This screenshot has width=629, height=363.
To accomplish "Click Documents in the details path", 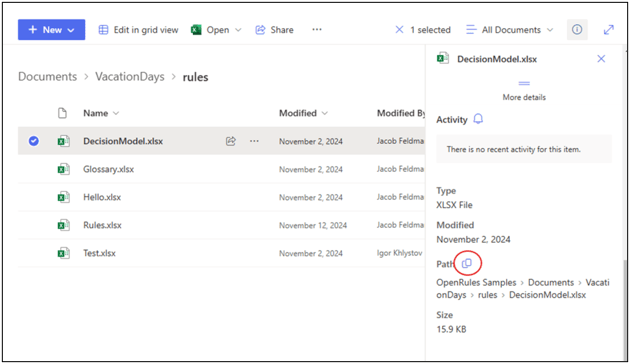I will (551, 282).
